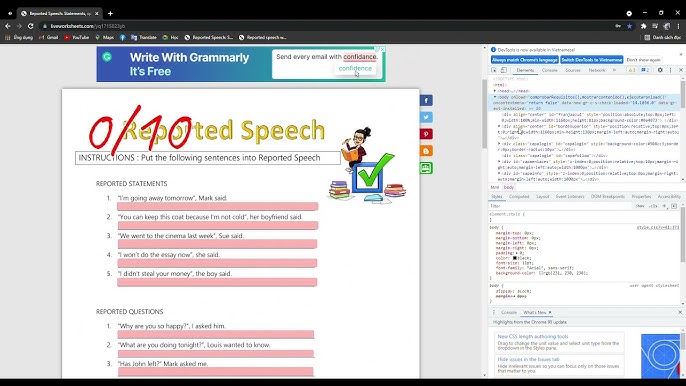Open DevTools settings gear
The image size is (686, 386).
tap(660, 70)
